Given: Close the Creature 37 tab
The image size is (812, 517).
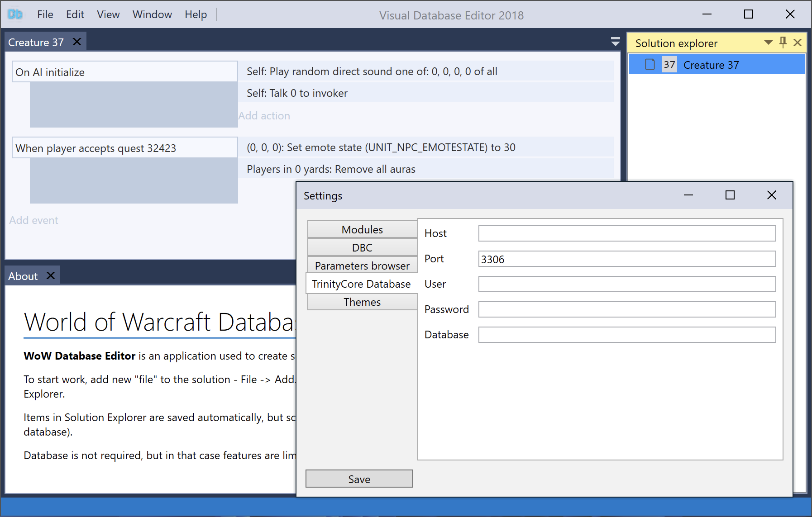Looking at the screenshot, I should click(76, 41).
